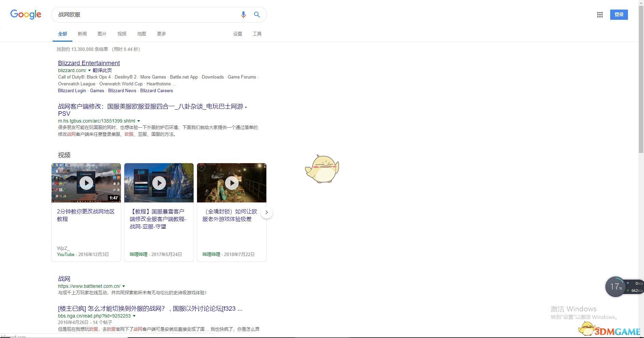The image size is (644, 338).
Task: Open the Games sitelink
Action: tap(97, 90)
